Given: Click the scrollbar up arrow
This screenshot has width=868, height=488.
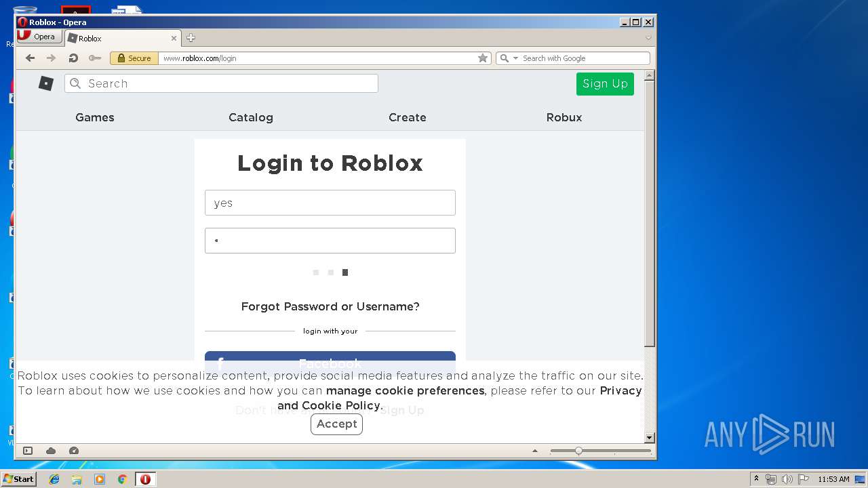Looking at the screenshot, I should (x=650, y=76).
